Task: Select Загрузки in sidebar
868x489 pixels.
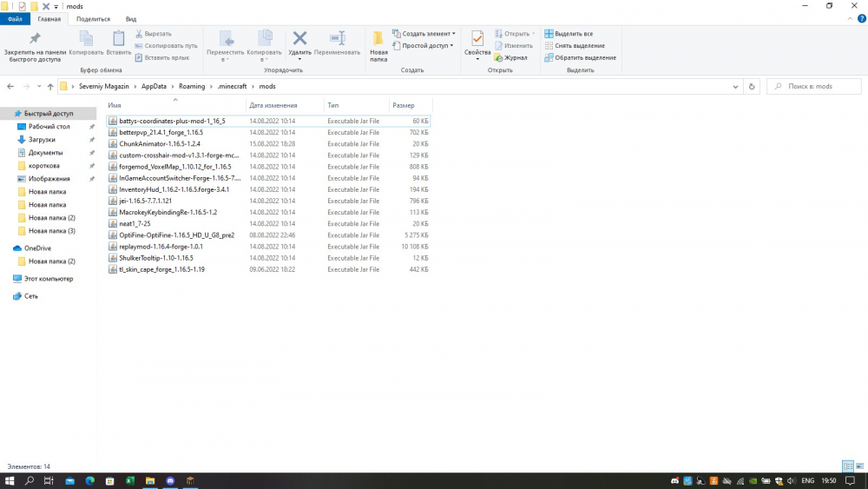Action: tap(42, 140)
